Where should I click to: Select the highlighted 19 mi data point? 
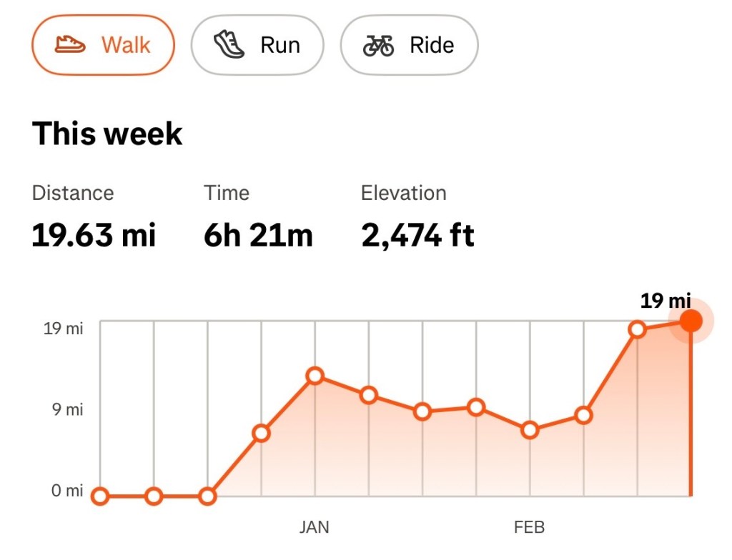point(690,321)
